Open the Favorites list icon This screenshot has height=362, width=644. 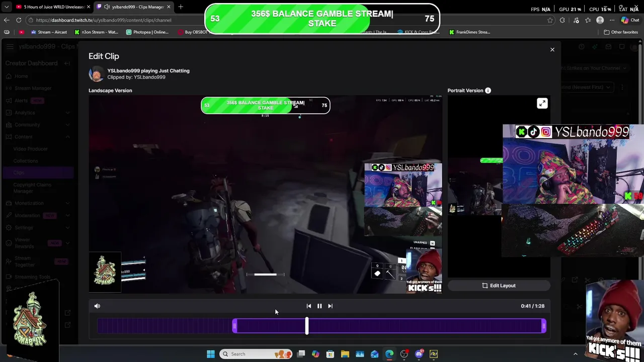coord(588,20)
